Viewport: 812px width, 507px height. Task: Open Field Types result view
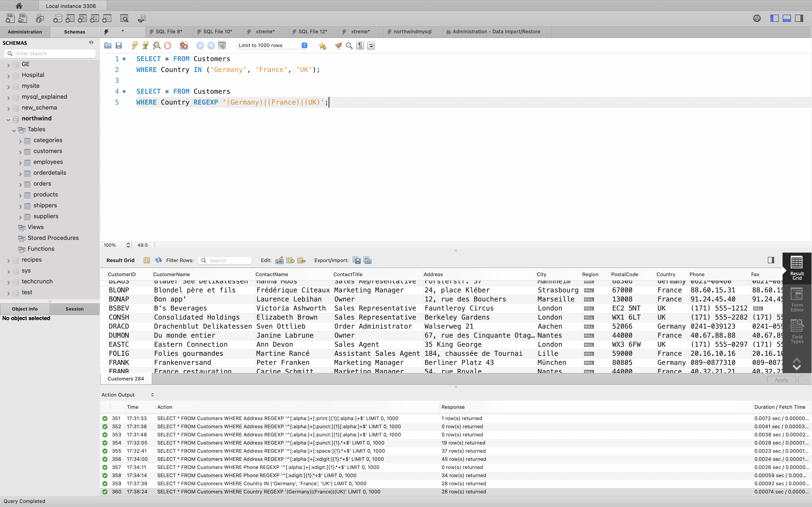tap(797, 331)
